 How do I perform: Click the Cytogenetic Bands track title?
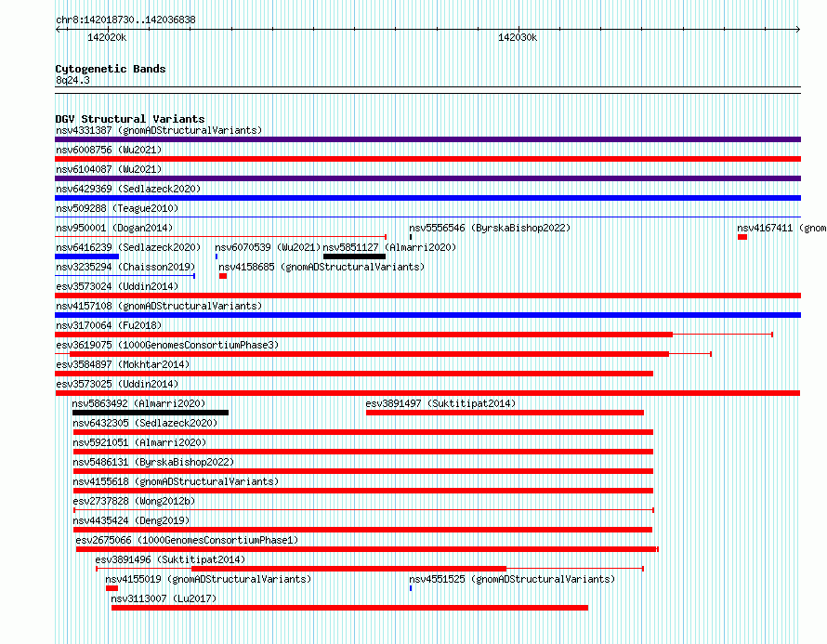point(111,69)
